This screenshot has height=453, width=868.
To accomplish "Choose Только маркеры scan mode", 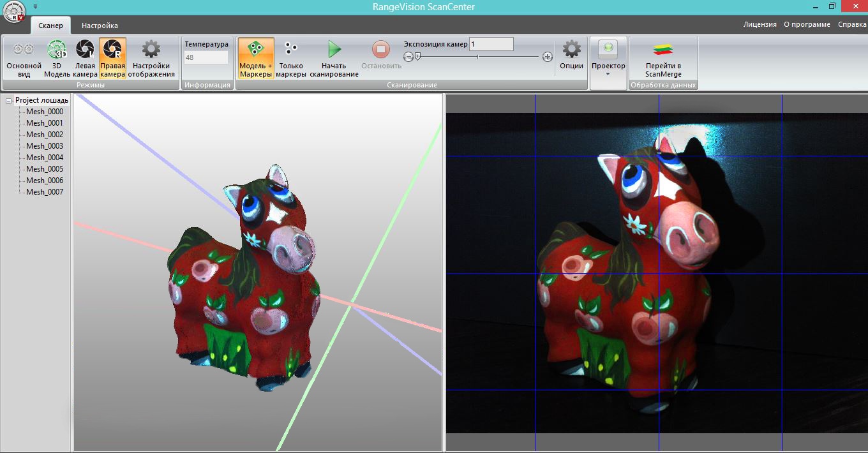I will (291, 58).
